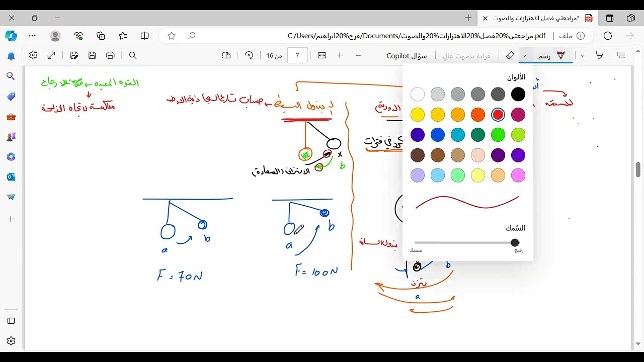This screenshot has height=362, width=644.
Task: Open Copilot from the browser corner icon
Action: (11, 36)
